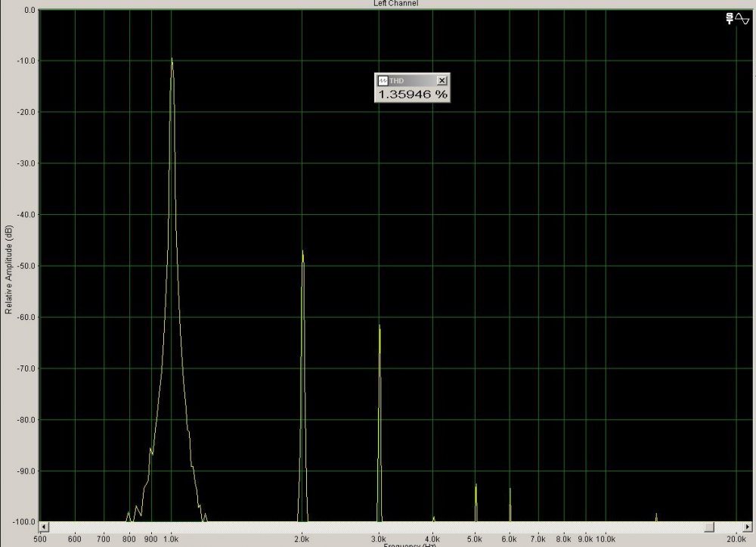Click the Relative Amplitude (dB) axis label
This screenshot has width=756, height=547.
click(8, 269)
